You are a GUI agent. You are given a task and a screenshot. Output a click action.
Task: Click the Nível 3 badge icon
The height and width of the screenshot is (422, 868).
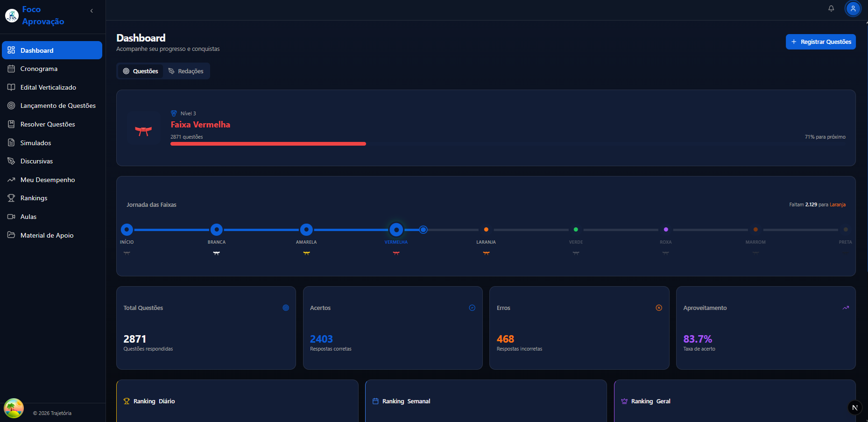point(174,113)
